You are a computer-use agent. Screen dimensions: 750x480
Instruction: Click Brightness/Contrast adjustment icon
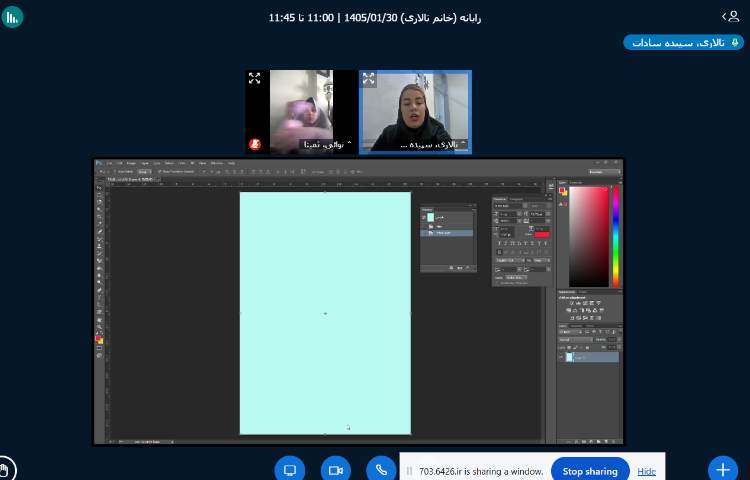(x=572, y=303)
